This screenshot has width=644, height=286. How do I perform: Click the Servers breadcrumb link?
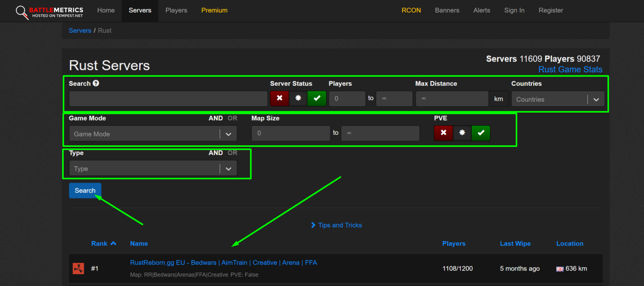[80, 31]
